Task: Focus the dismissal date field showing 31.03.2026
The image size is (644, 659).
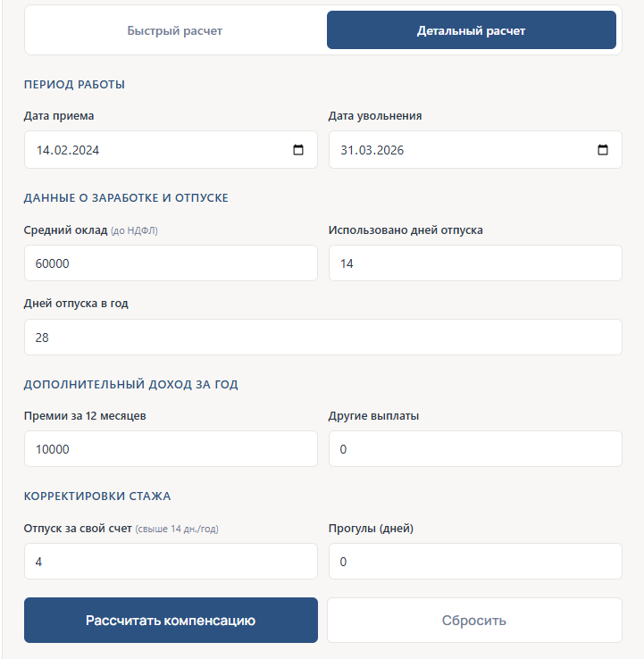Action: click(447, 150)
